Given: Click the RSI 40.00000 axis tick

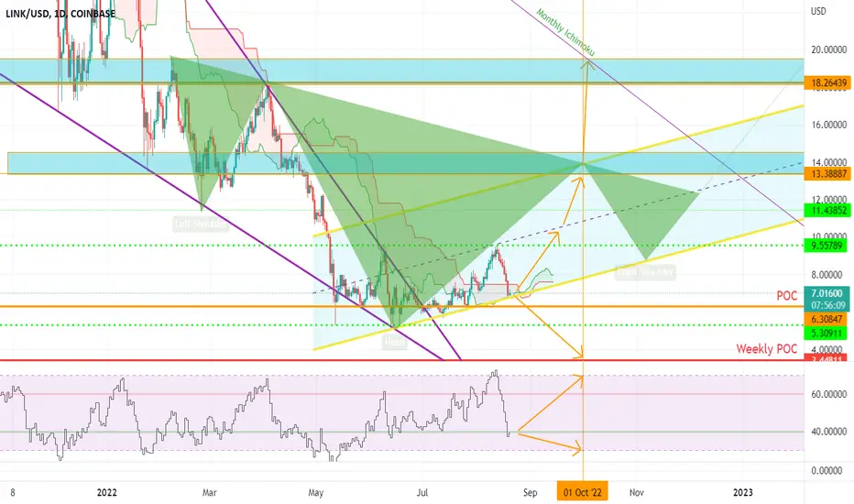Looking at the screenshot, I should [829, 432].
